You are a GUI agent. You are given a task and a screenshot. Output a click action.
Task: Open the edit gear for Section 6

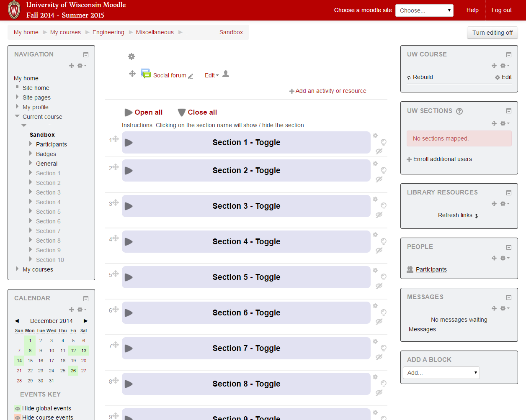click(x=375, y=306)
